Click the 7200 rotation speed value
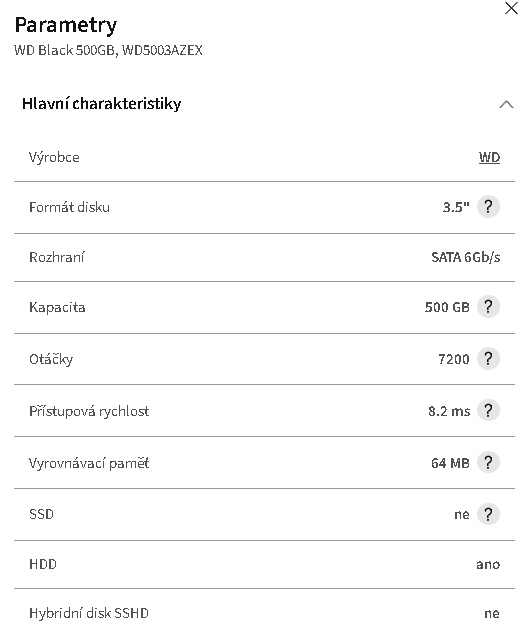Screen dimensions: 530x644 [454, 359]
